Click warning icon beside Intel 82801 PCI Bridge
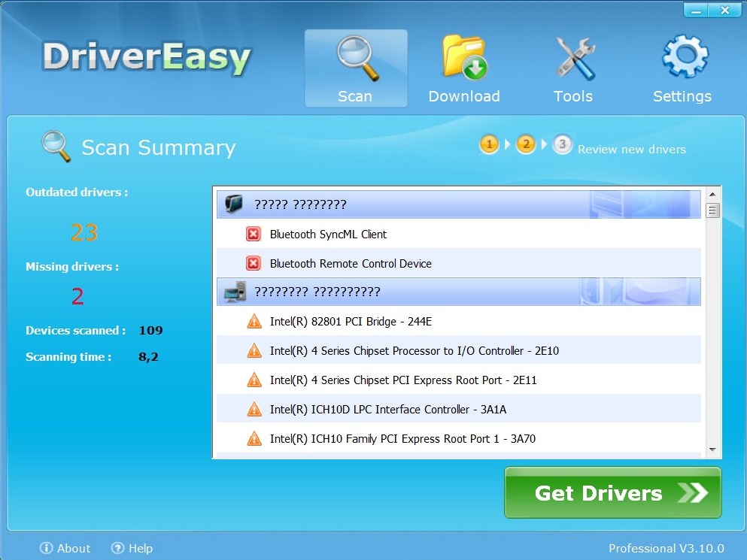The width and height of the screenshot is (747, 560). [x=254, y=322]
